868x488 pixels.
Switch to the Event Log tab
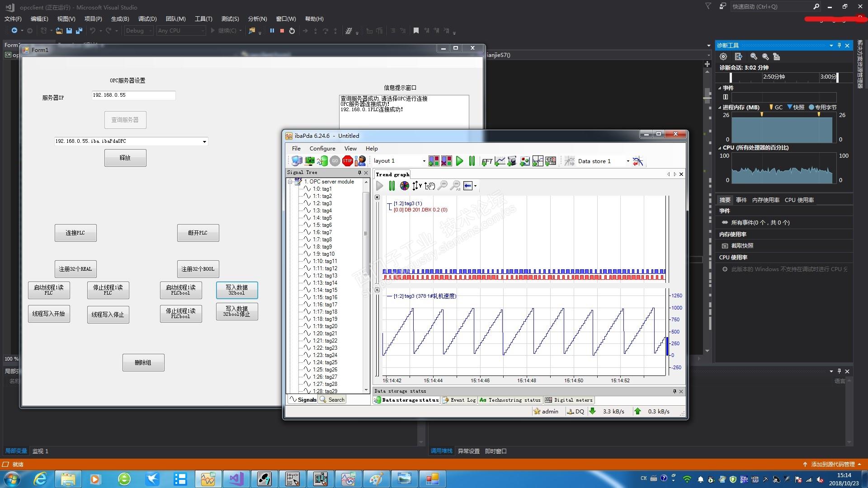coord(459,400)
